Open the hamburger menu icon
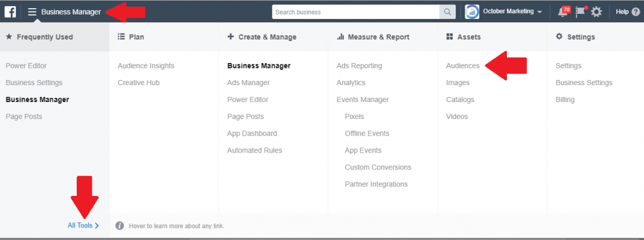 tap(32, 12)
